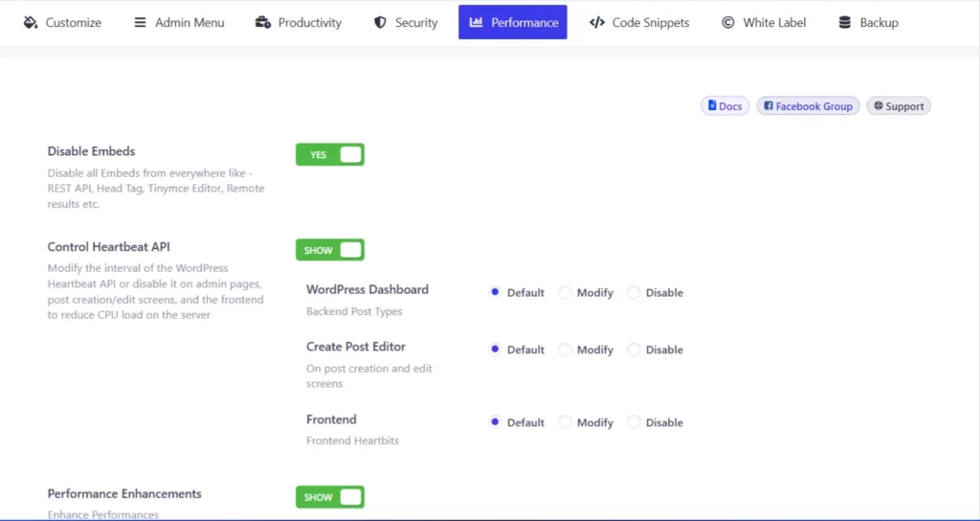Click the Performance Enhancements heading

(x=124, y=493)
